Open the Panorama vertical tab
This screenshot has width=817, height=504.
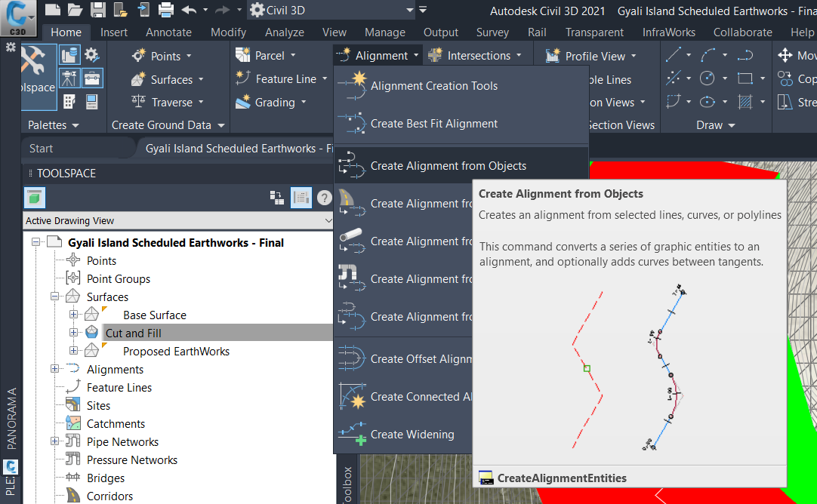pyautogui.click(x=11, y=418)
